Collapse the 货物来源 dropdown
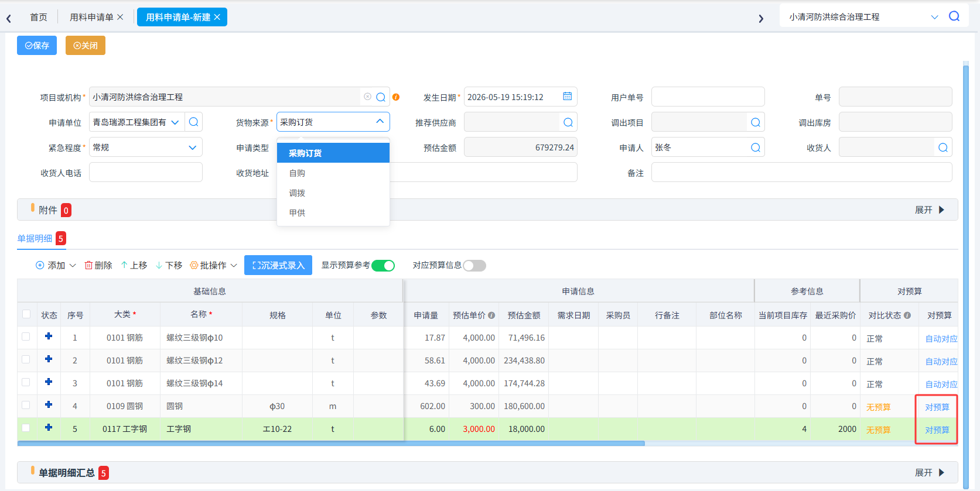Image resolution: width=980 pixels, height=491 pixels. (x=380, y=122)
